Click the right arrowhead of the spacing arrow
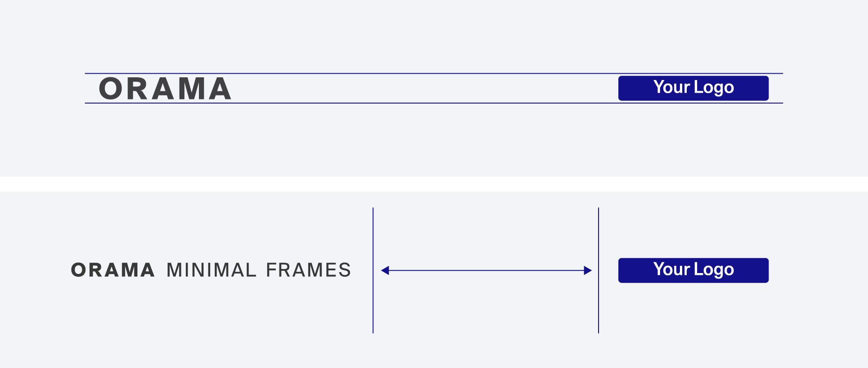 click(x=587, y=270)
